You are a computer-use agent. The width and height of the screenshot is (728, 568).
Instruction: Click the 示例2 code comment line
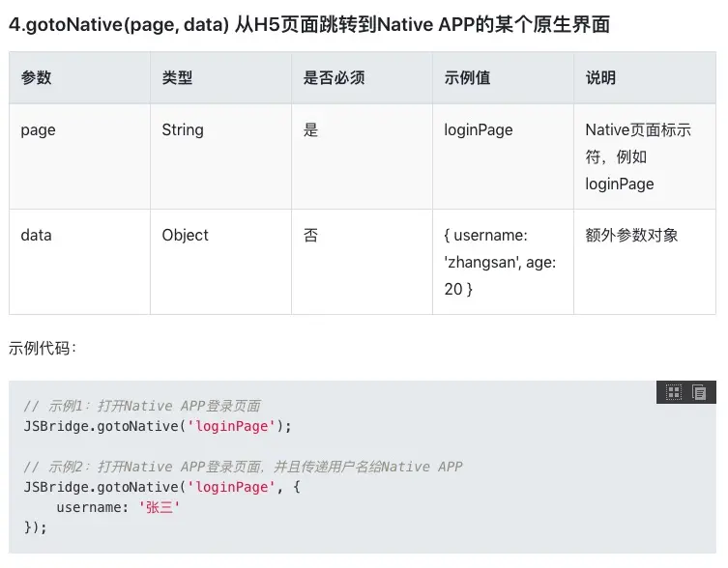coord(243,467)
